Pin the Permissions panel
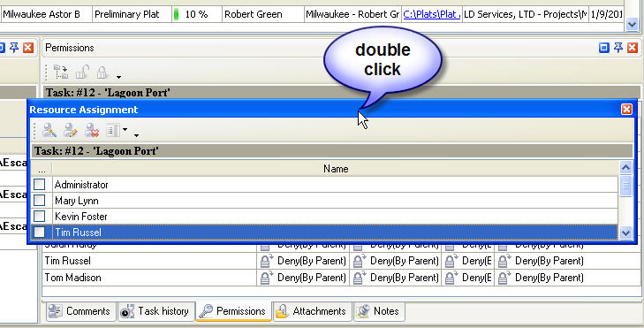Image resolution: width=644 pixels, height=328 pixels. [x=618, y=48]
